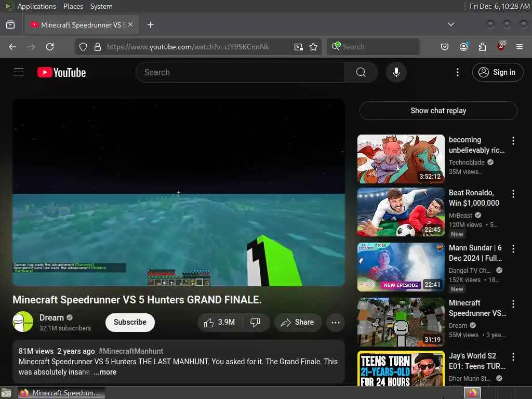Click 32.1M subscribers text
Screen dimensions: 532x399
tap(65, 328)
